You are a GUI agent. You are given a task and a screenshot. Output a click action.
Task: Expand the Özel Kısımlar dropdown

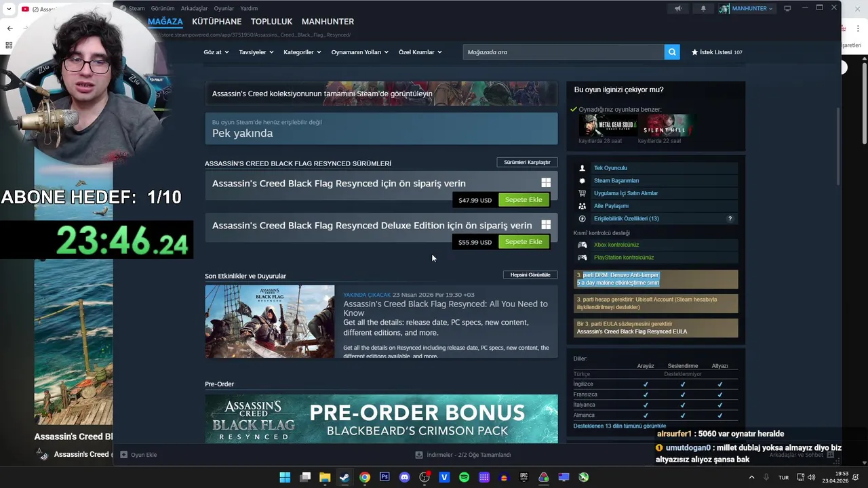pyautogui.click(x=420, y=52)
